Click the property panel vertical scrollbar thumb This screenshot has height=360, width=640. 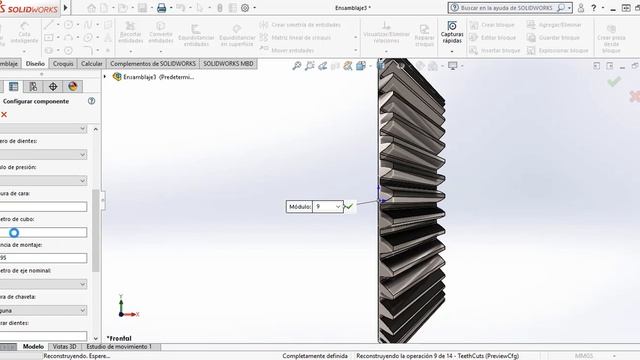click(96, 231)
